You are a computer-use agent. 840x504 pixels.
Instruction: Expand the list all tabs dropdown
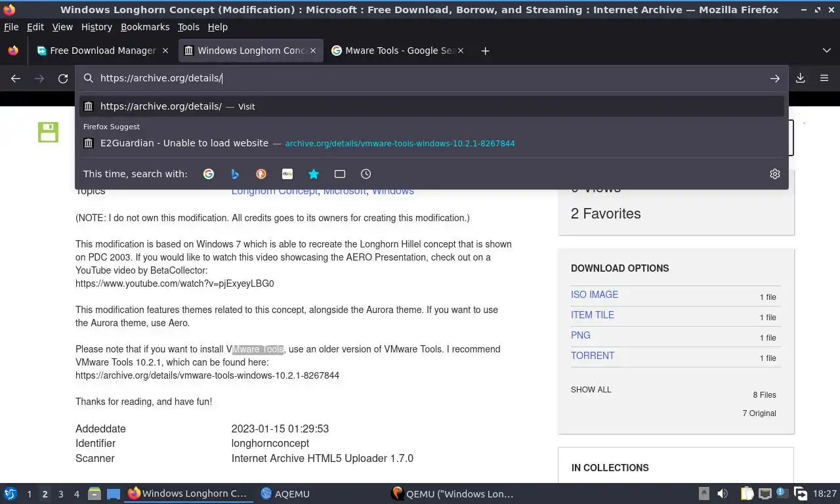click(827, 51)
